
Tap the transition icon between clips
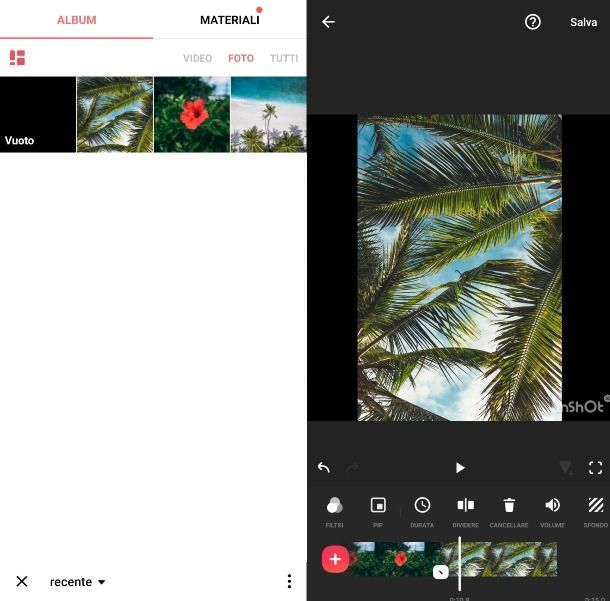(x=441, y=572)
